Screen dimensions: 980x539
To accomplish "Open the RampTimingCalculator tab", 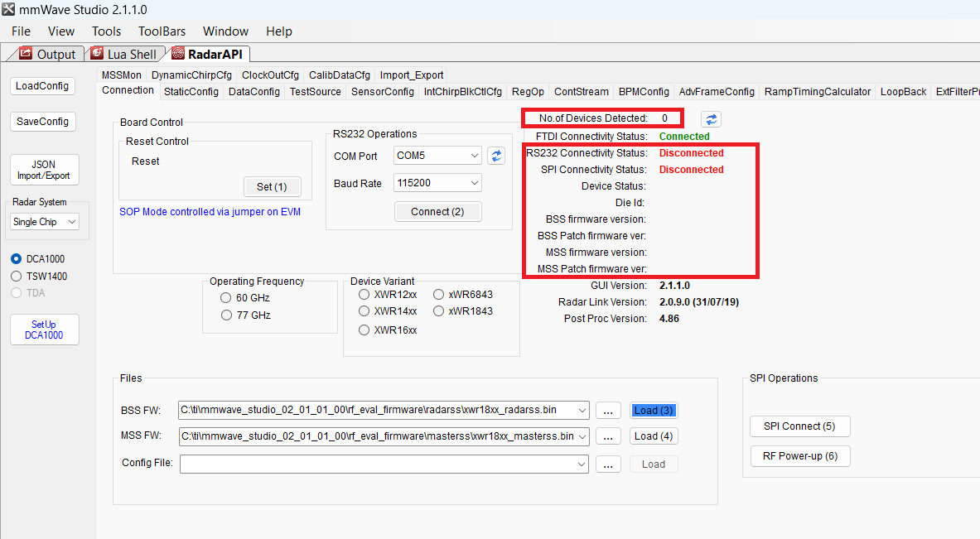I will (x=817, y=92).
